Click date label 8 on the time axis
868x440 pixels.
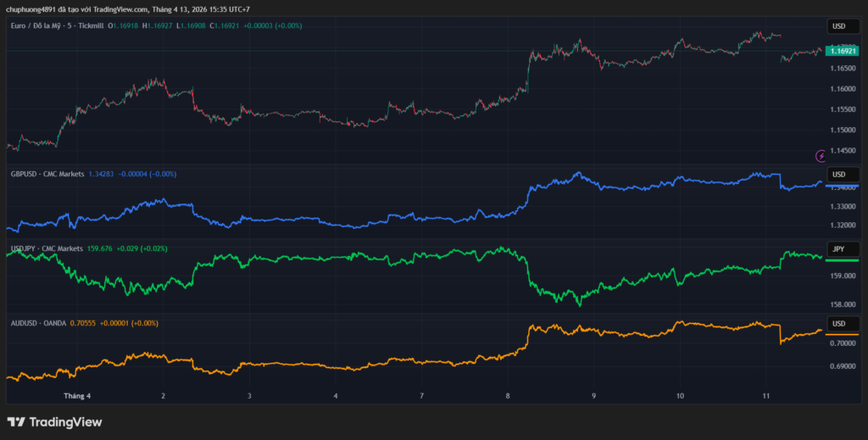(508, 395)
